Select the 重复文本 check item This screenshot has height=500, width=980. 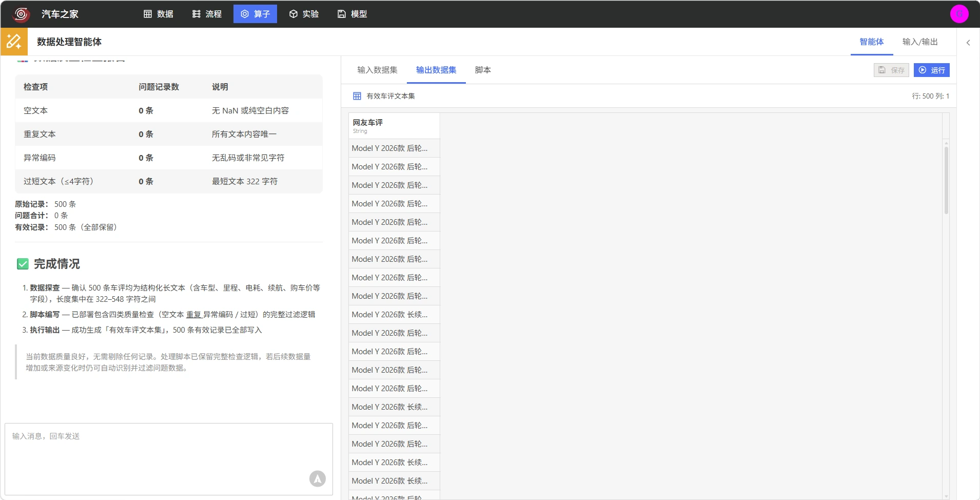coord(169,134)
